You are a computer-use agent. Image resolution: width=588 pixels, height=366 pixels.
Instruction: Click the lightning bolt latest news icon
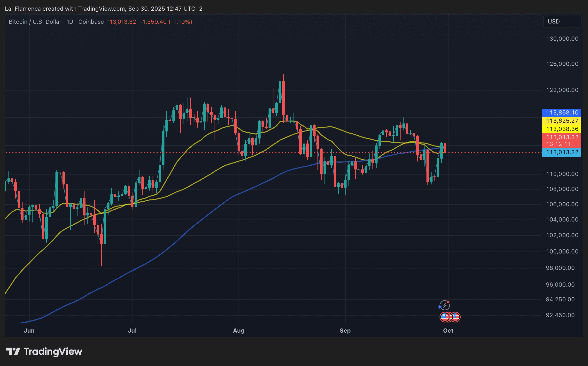(x=445, y=305)
